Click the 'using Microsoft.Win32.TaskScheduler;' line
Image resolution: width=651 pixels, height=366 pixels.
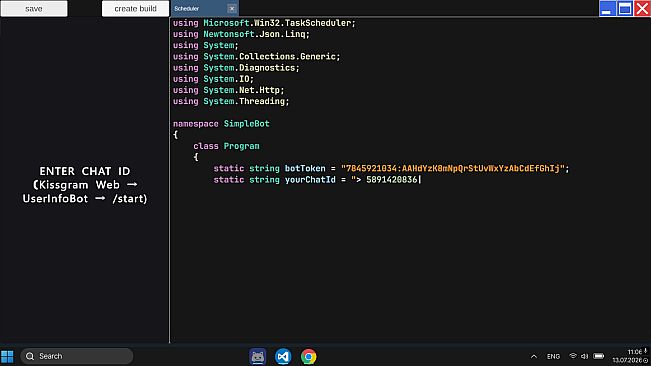pos(264,23)
